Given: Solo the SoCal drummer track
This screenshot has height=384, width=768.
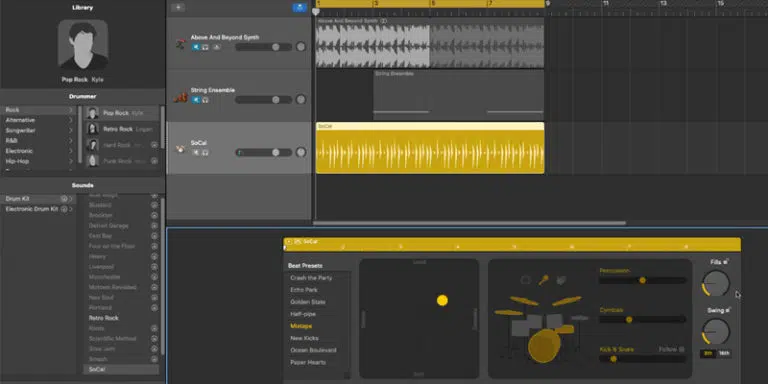Looking at the screenshot, I should coord(205,152).
